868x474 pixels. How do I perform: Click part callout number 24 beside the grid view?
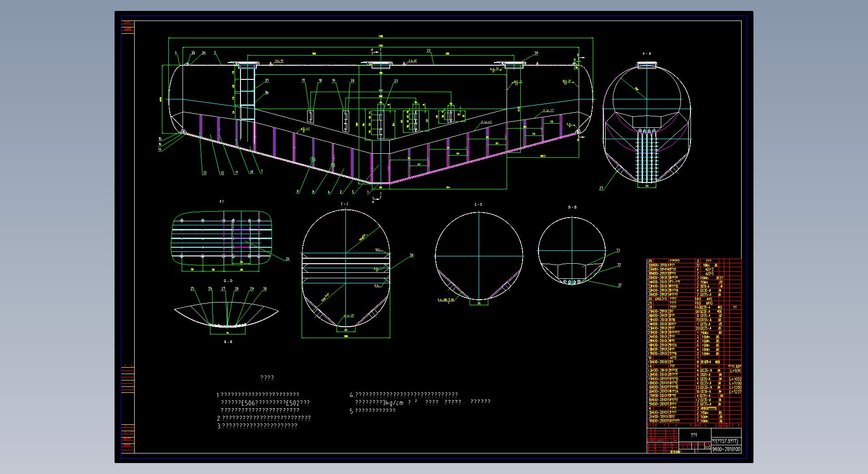coord(288,259)
